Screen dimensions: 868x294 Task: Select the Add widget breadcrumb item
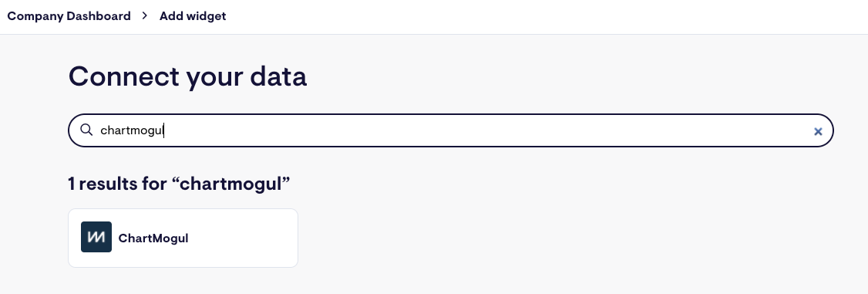193,16
